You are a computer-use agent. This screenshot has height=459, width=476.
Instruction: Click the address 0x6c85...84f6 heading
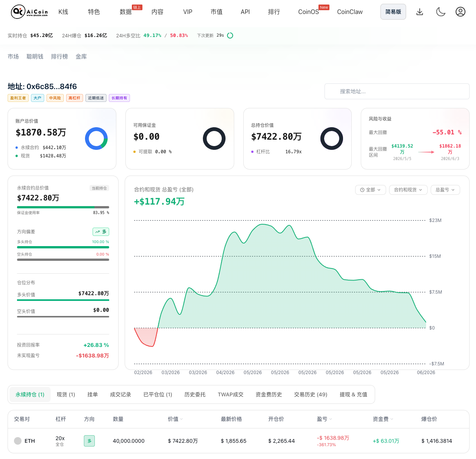pyautogui.click(x=42, y=86)
